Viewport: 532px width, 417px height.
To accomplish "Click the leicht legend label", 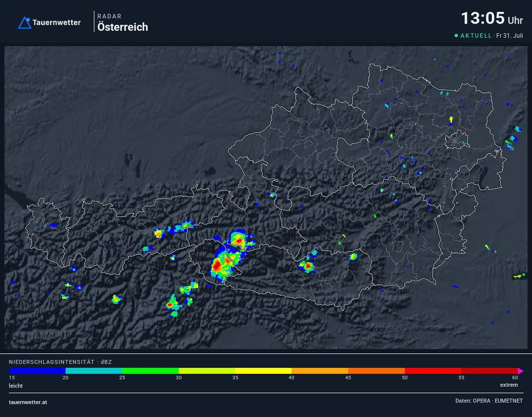I will point(16,386).
